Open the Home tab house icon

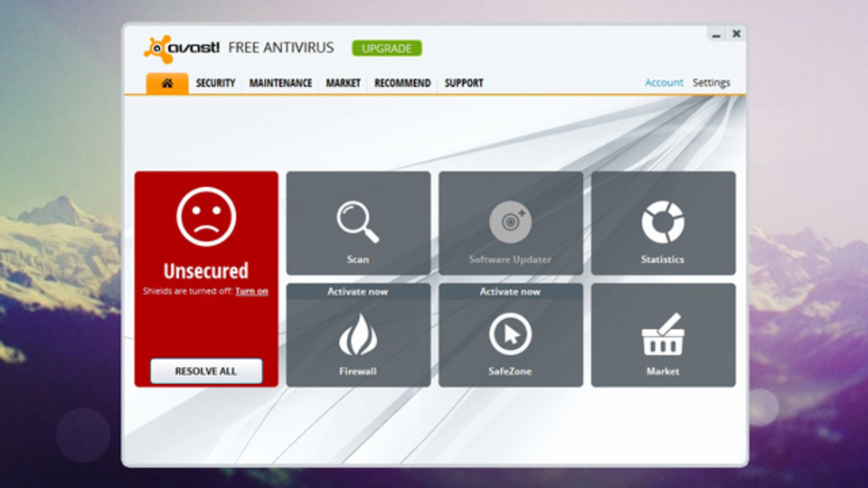(x=166, y=83)
